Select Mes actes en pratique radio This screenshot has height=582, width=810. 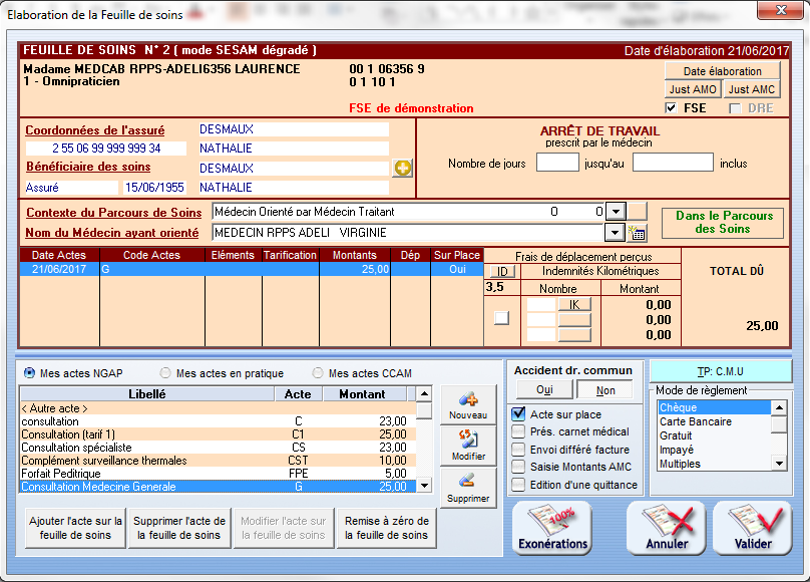coord(165,373)
